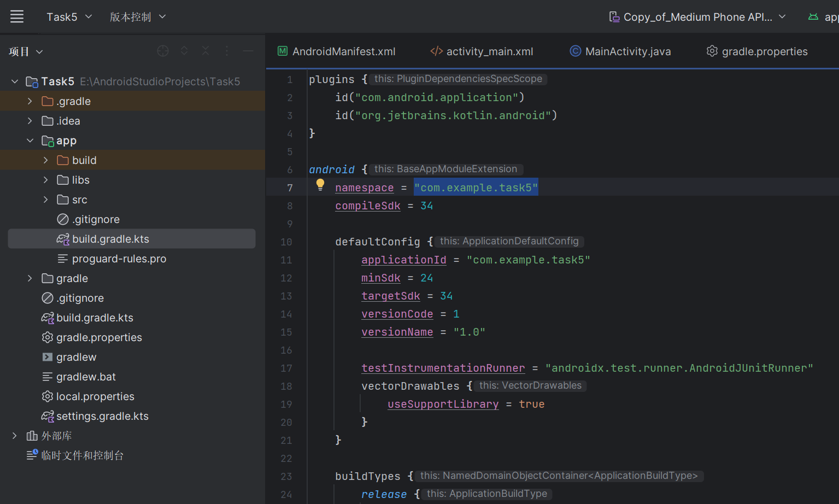This screenshot has height=504, width=839.
Task: Open the Task5 project dropdown
Action: tap(69, 17)
